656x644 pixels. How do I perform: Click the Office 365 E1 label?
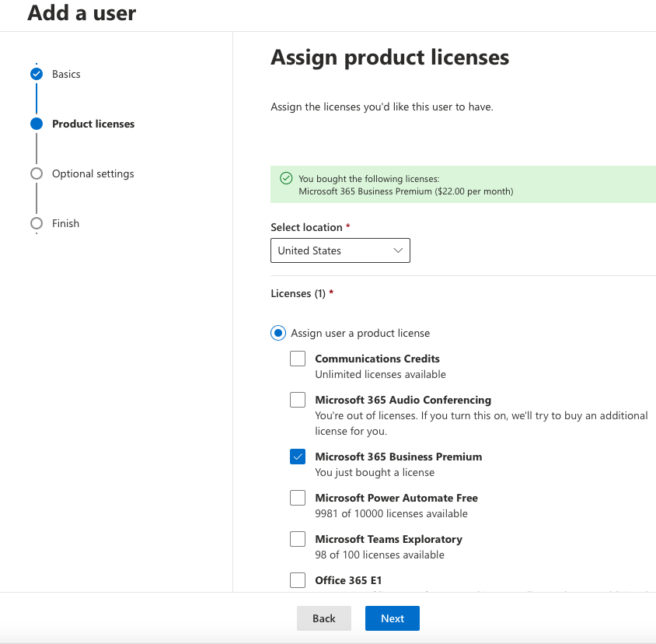tap(348, 580)
